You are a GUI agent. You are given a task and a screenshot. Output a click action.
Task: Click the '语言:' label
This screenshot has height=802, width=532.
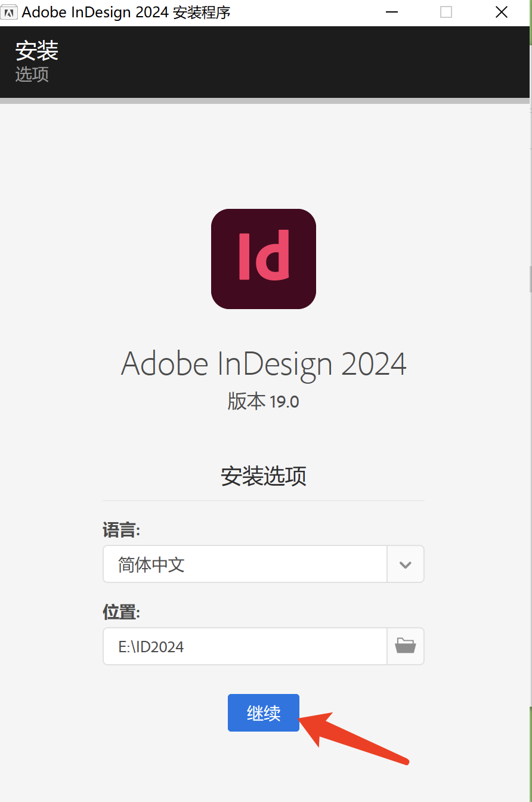(x=122, y=530)
